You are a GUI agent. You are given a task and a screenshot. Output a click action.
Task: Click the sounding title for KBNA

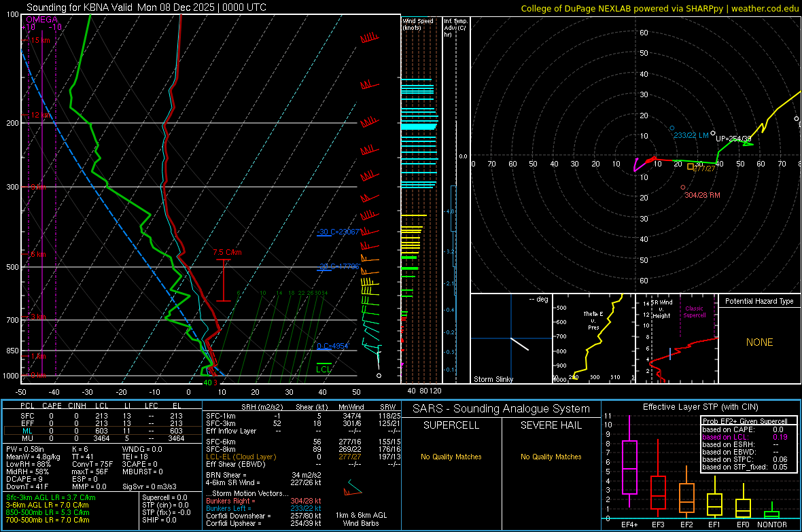[146, 7]
